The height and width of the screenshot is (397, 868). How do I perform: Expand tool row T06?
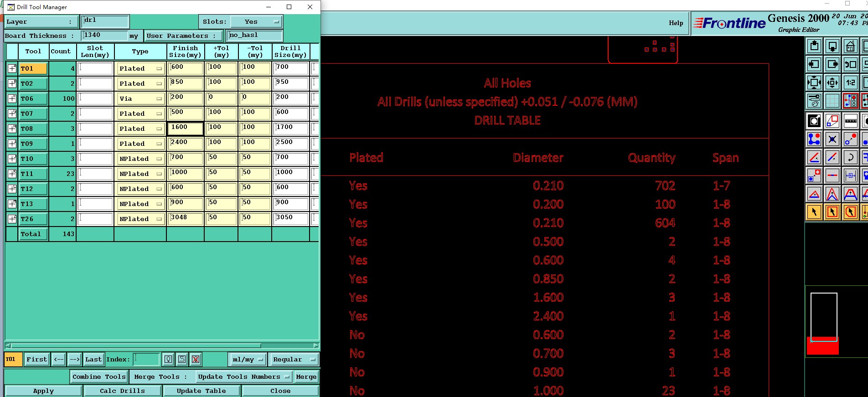[12, 98]
